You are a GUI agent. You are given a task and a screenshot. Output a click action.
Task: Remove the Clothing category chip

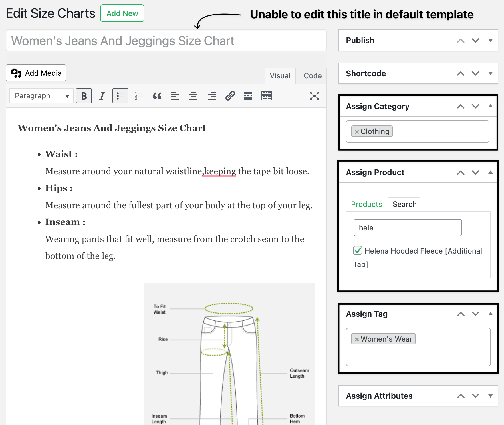[x=357, y=132]
